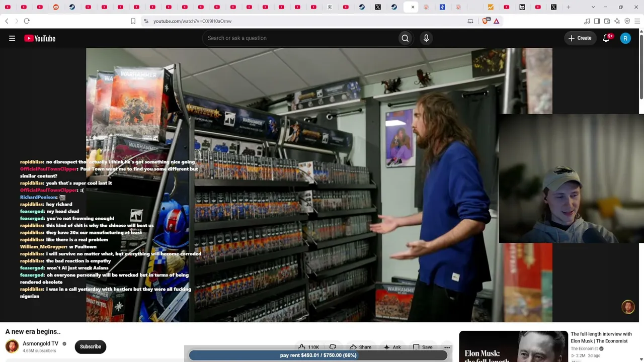
Task: Click the '4.65M subscribers' text
Action: [39, 351]
